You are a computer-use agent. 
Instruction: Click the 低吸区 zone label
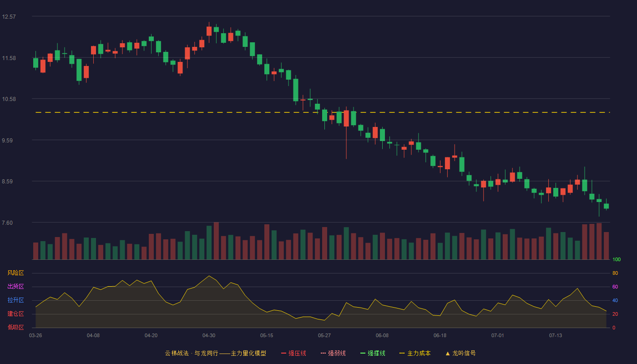[x=15, y=328]
